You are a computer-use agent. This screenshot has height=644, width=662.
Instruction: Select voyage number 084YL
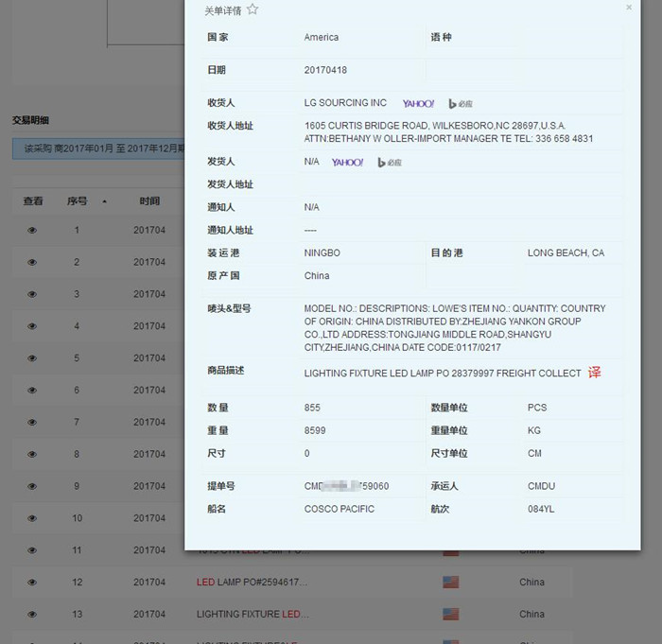coord(541,509)
